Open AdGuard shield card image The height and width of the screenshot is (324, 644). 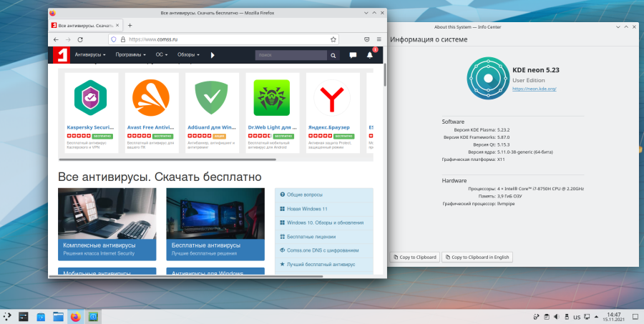tap(211, 98)
